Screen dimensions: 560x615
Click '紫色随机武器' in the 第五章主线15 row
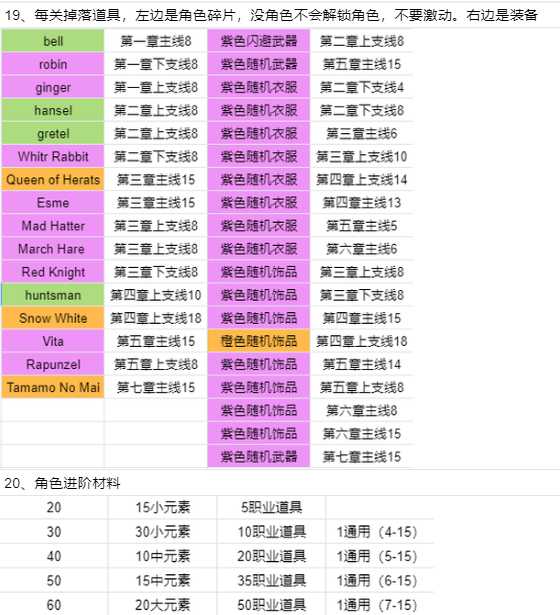[259, 64]
